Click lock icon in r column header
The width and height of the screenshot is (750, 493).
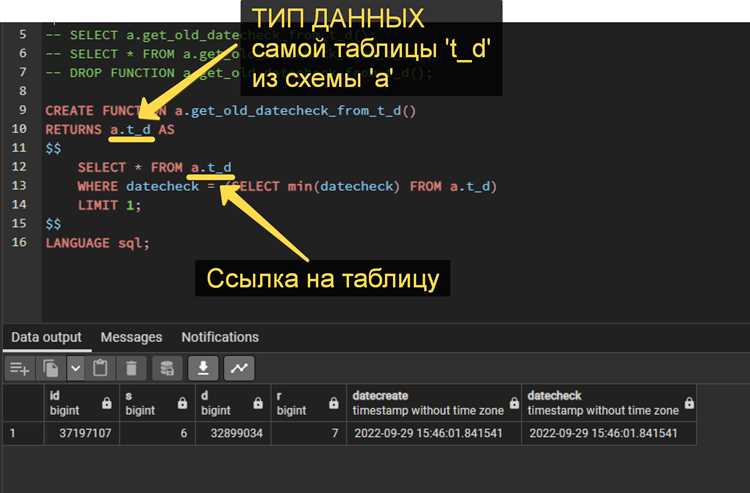click(x=334, y=403)
